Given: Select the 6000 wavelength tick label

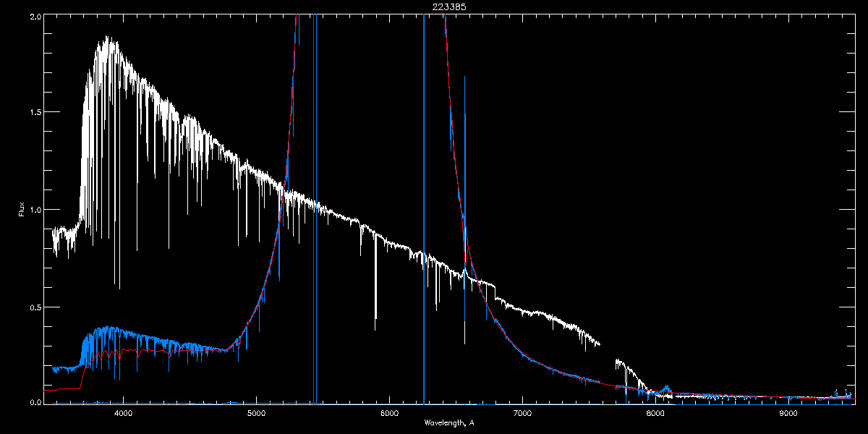Looking at the screenshot, I should pos(389,413).
